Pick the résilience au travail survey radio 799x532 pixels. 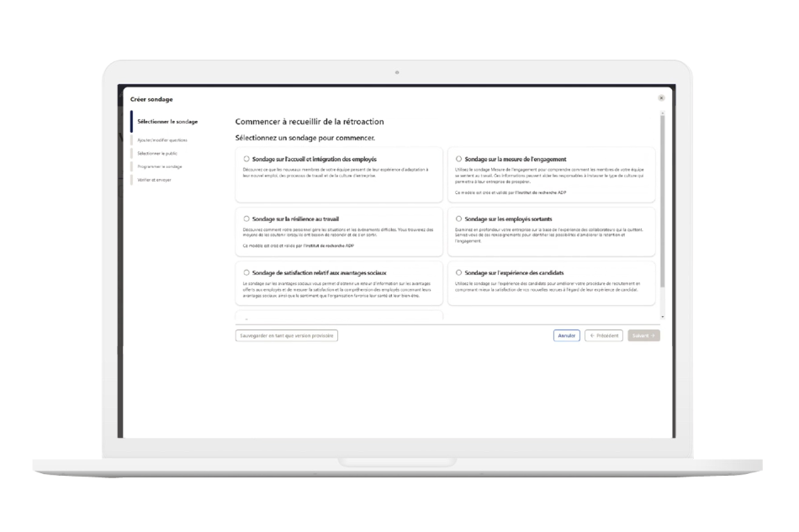pyautogui.click(x=246, y=219)
